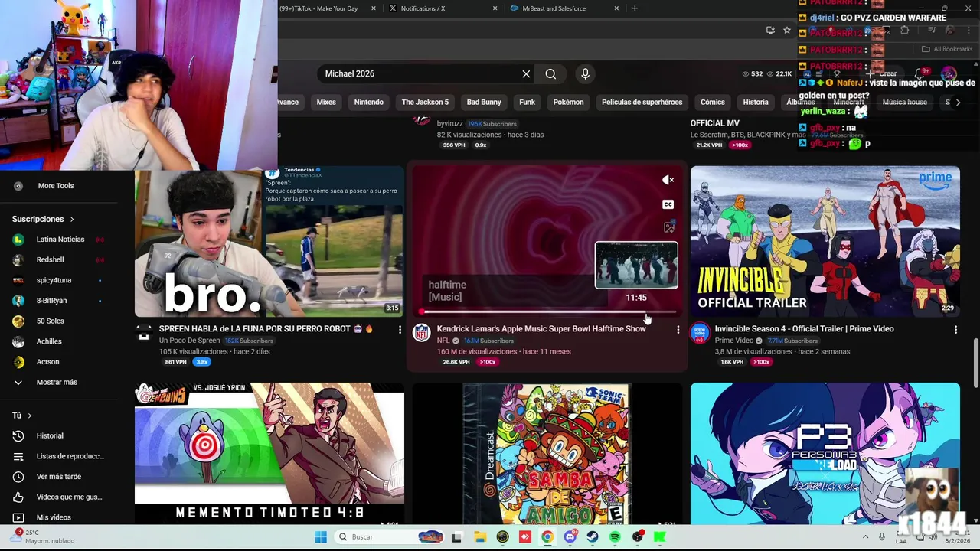This screenshot has width=980, height=551.
Task: Click the magnifier search button
Action: click(x=550, y=73)
